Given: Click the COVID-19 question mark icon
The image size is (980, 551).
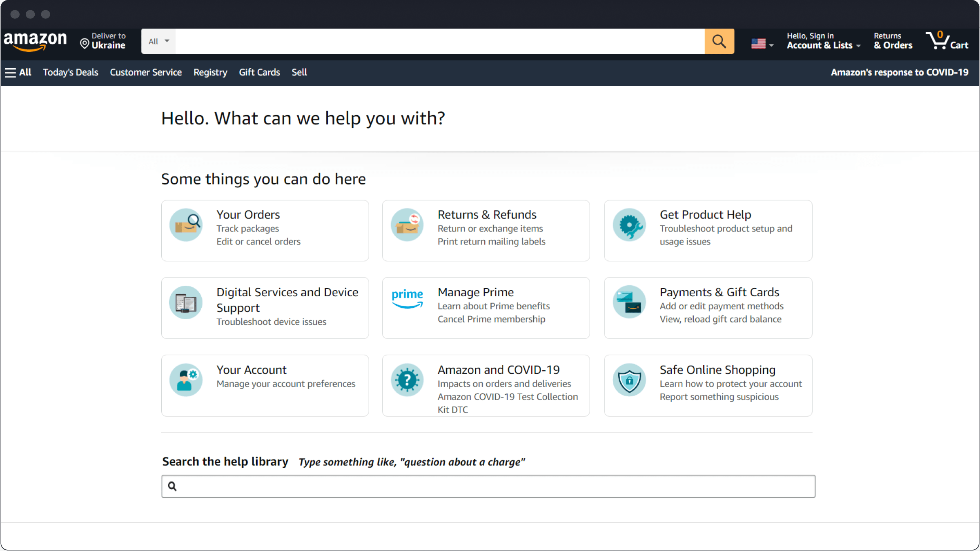Looking at the screenshot, I should pos(407,380).
